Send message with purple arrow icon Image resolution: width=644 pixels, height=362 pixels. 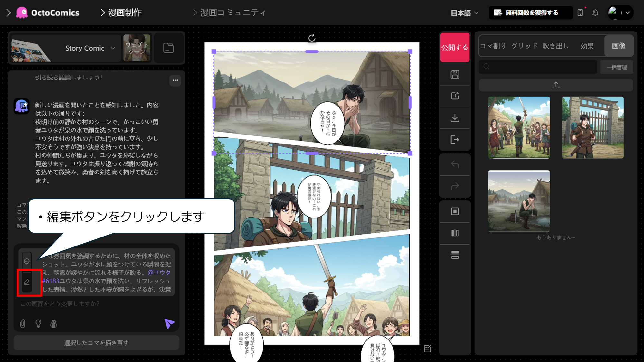click(169, 323)
